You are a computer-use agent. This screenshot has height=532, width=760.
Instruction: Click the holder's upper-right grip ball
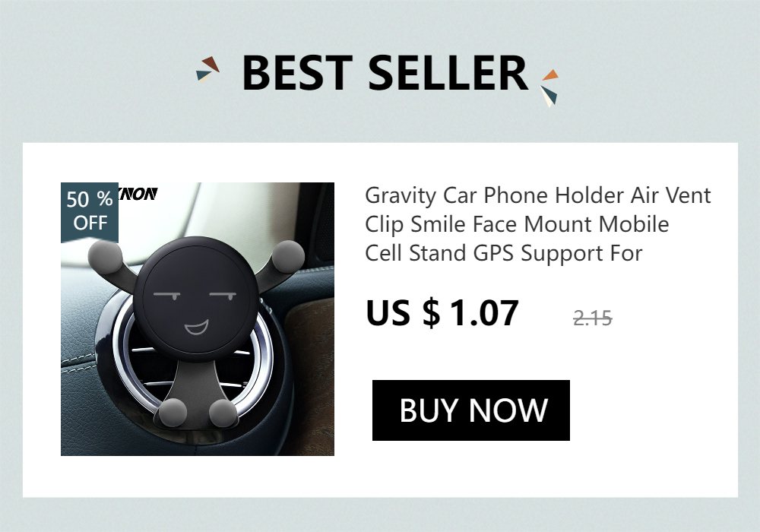(x=288, y=255)
